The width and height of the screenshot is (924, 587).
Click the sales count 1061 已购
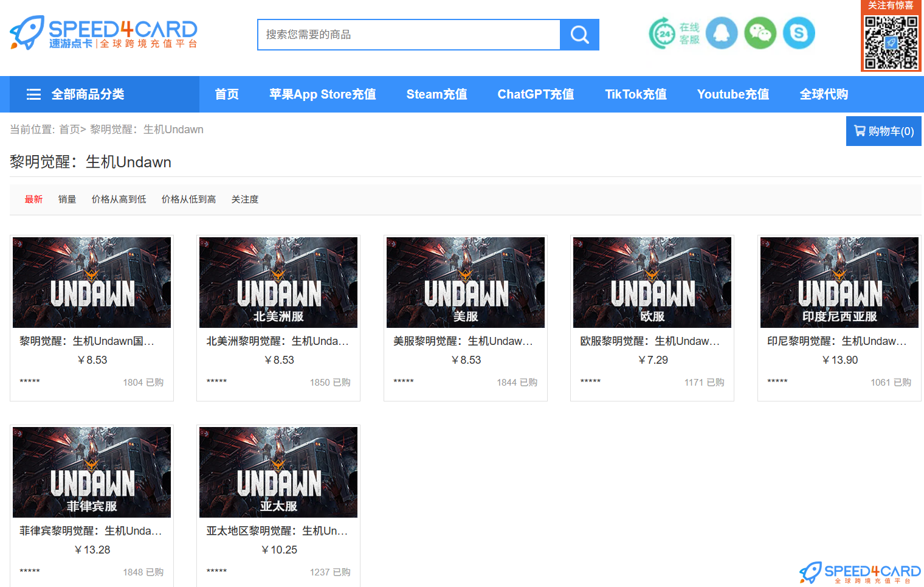pyautogui.click(x=891, y=383)
